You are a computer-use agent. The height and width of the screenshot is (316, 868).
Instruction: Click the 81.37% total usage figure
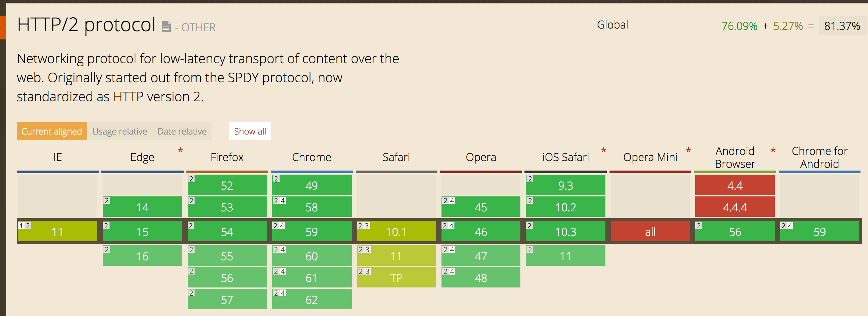pos(842,26)
